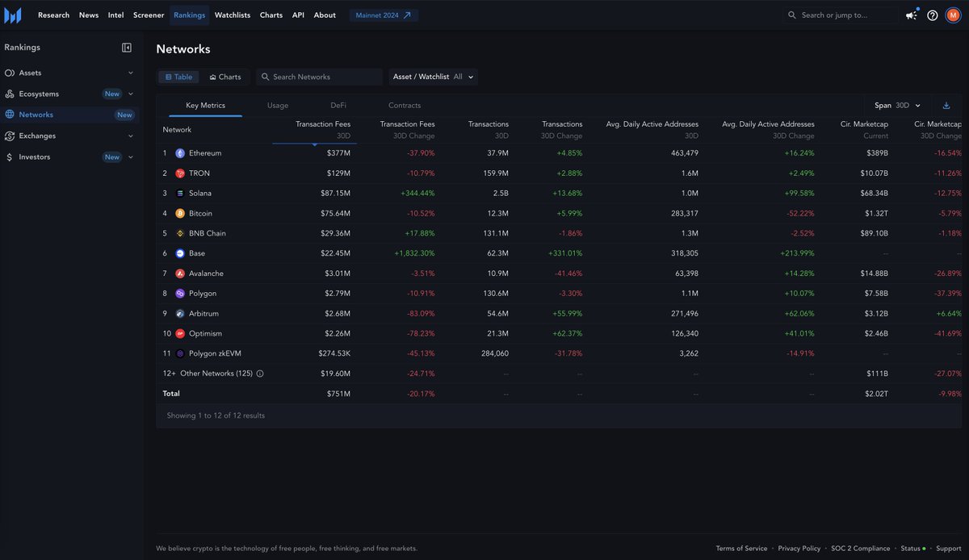Screen dimensions: 969x560
Task: Download the table with the download icon
Action: [x=946, y=106]
